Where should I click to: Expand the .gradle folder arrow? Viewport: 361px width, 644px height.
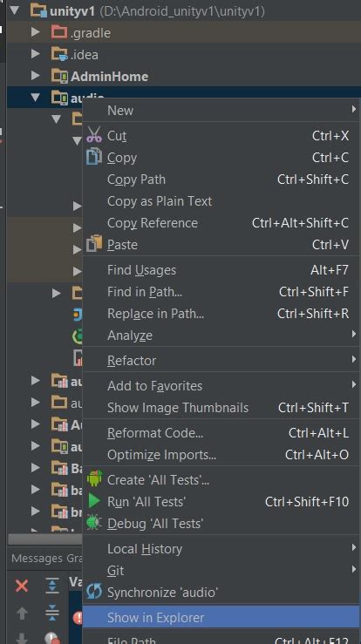pyautogui.click(x=36, y=32)
